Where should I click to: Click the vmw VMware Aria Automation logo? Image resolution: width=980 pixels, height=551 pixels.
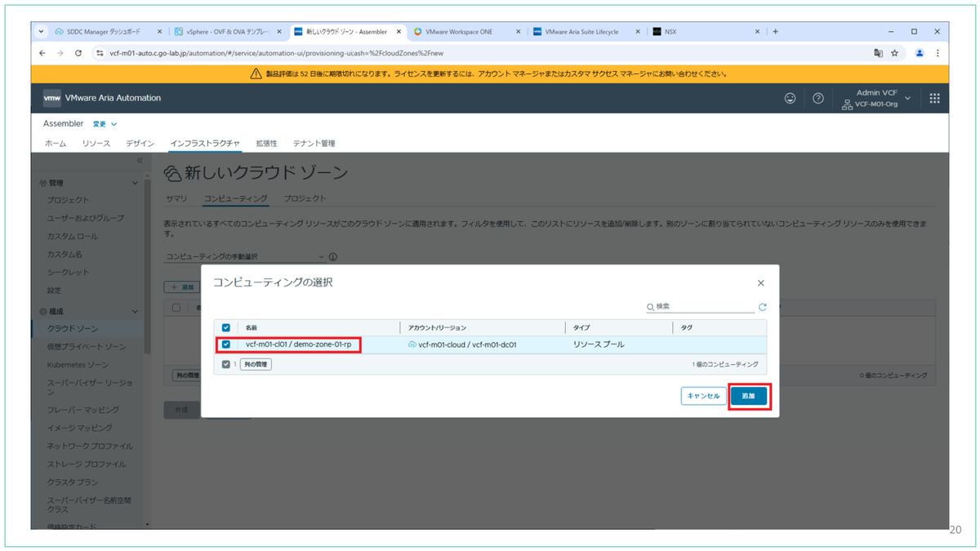click(102, 98)
